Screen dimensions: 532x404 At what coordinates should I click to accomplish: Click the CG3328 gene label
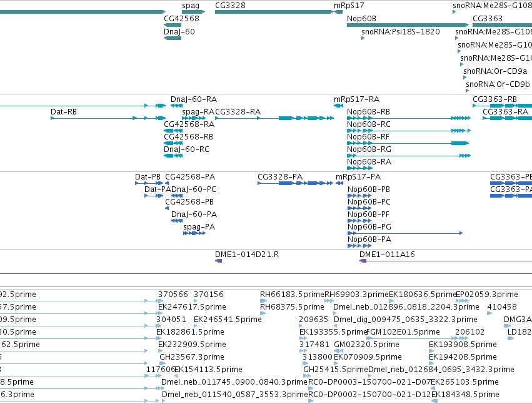pyautogui.click(x=230, y=6)
